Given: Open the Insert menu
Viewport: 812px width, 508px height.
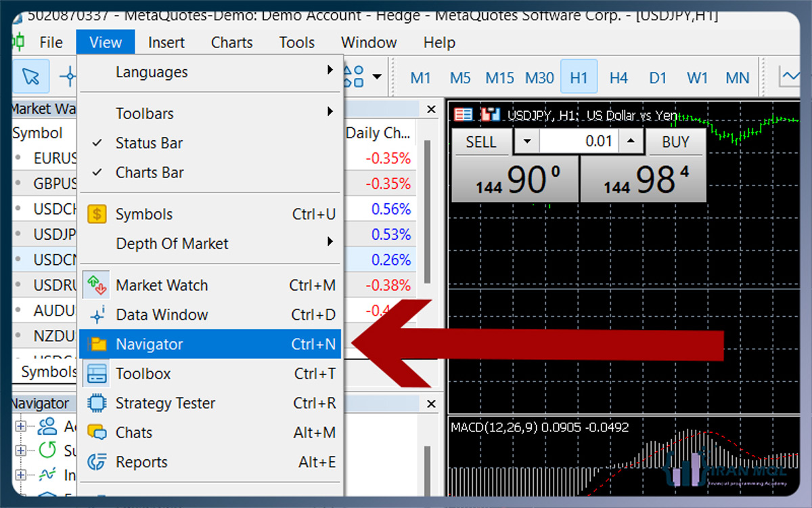Looking at the screenshot, I should tap(166, 42).
